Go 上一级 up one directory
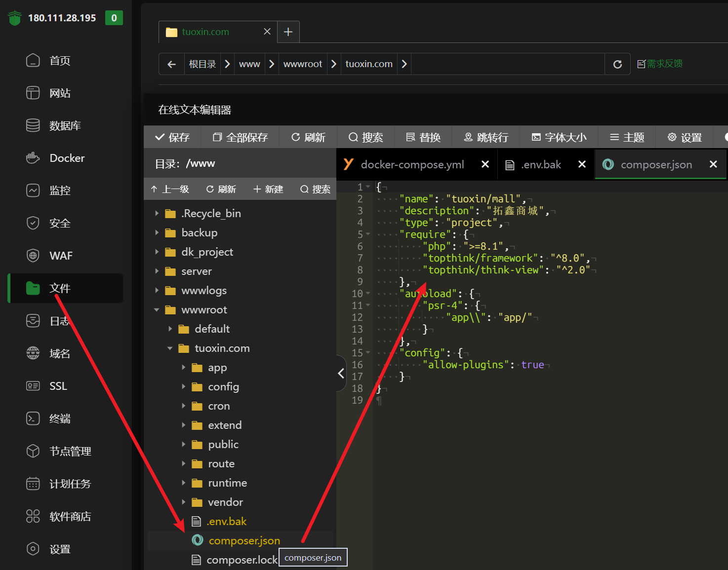The image size is (728, 570). point(170,189)
